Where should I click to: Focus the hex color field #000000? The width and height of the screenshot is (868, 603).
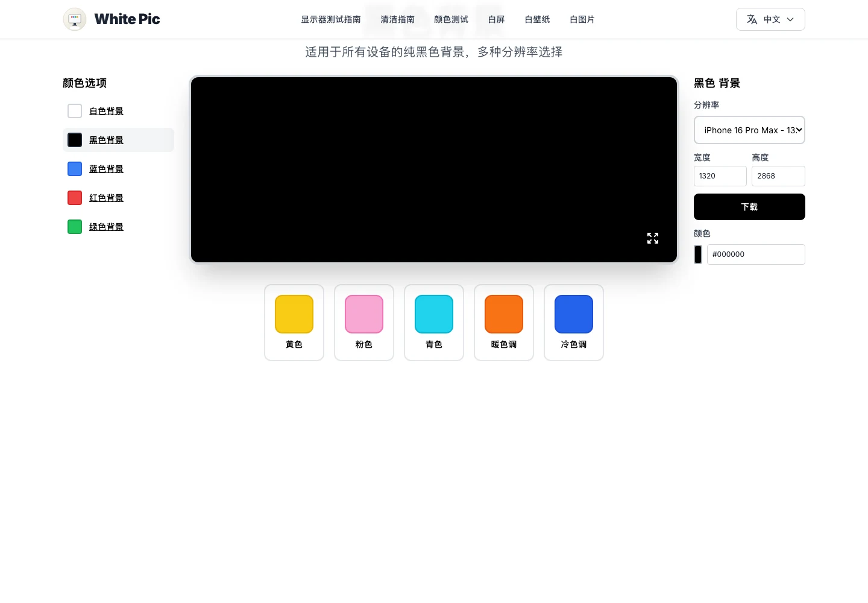[x=756, y=254]
